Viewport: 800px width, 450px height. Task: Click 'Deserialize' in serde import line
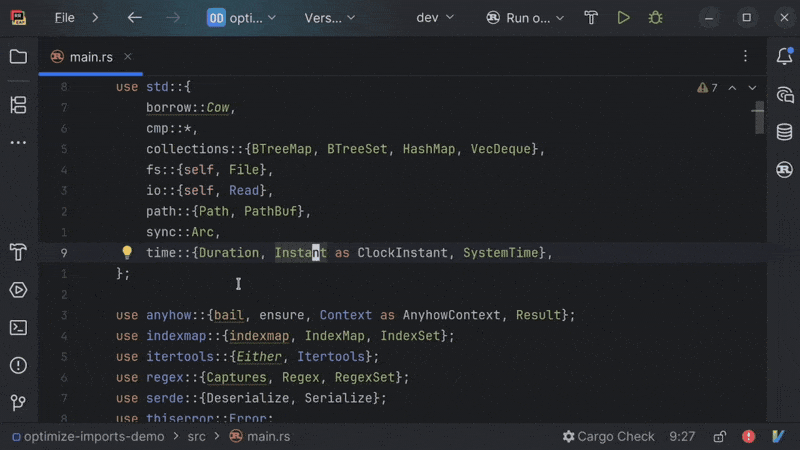[x=247, y=398]
